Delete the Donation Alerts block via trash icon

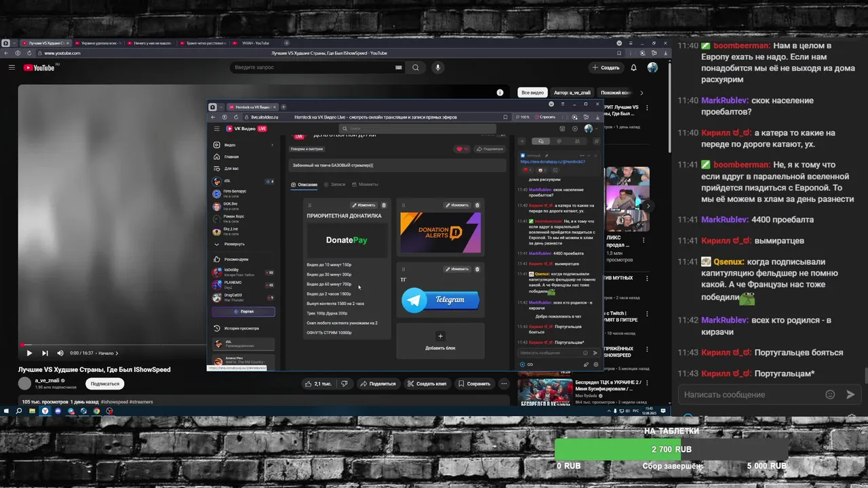point(477,205)
